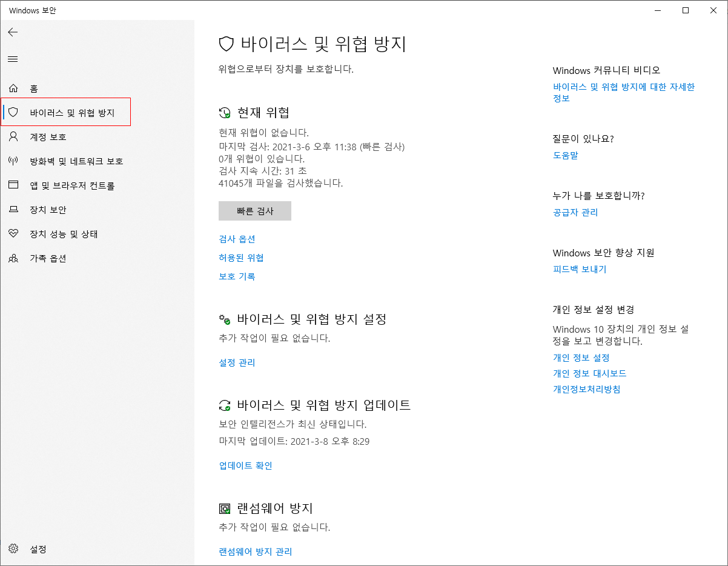Click the 바이러스 및 위협 방지 업데이트 heading
The width and height of the screenshot is (728, 566).
[324, 405]
